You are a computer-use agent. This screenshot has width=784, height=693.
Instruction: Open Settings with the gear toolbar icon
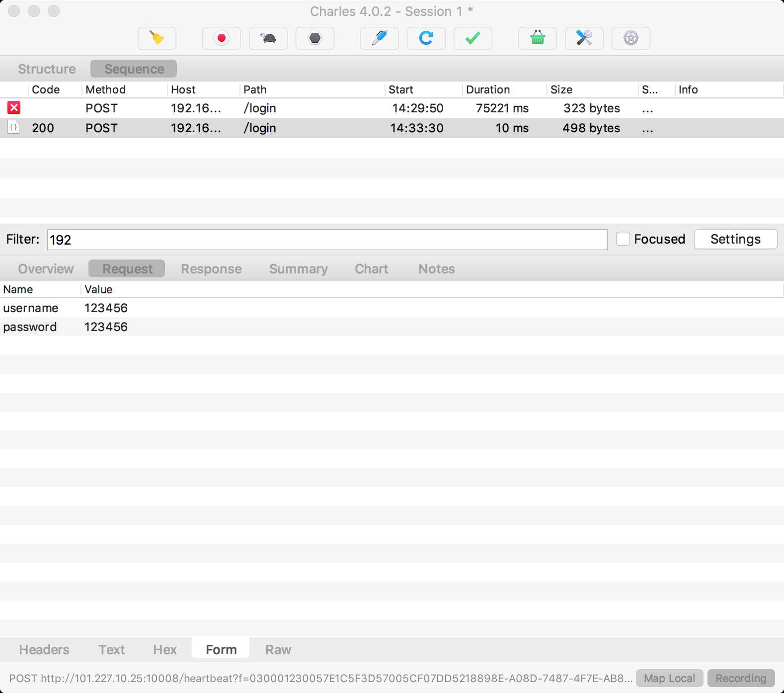coord(631,38)
